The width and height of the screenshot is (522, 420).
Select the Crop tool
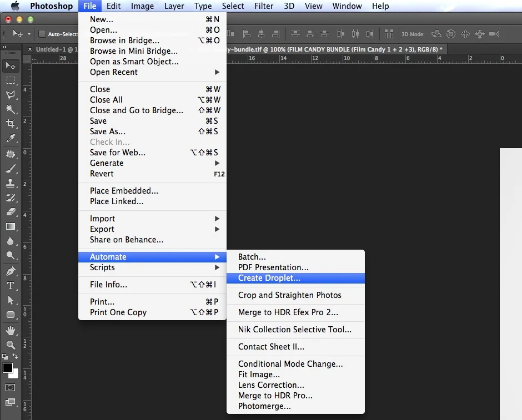[x=11, y=124]
